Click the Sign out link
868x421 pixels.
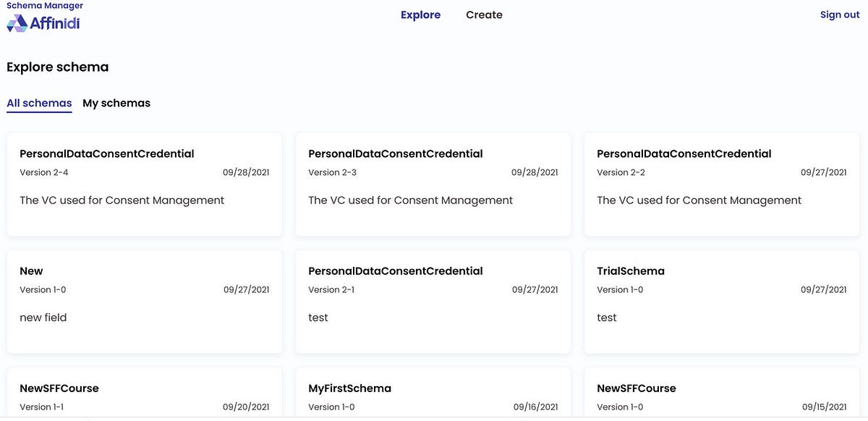click(x=839, y=15)
